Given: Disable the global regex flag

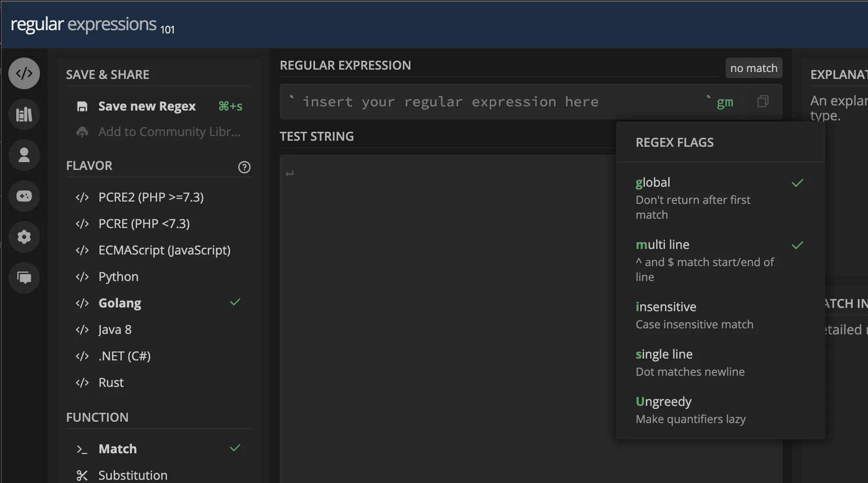Looking at the screenshot, I should [720, 198].
